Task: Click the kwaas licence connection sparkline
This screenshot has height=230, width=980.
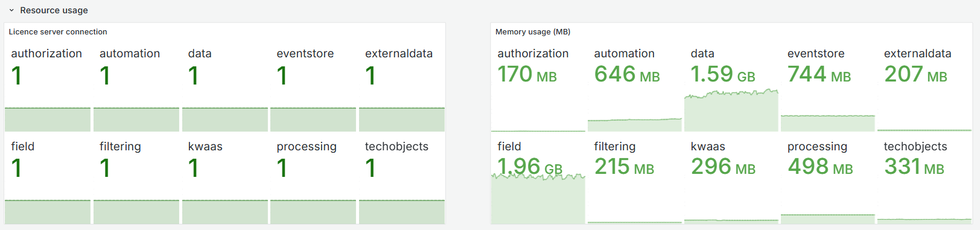Action: pyautogui.click(x=224, y=212)
